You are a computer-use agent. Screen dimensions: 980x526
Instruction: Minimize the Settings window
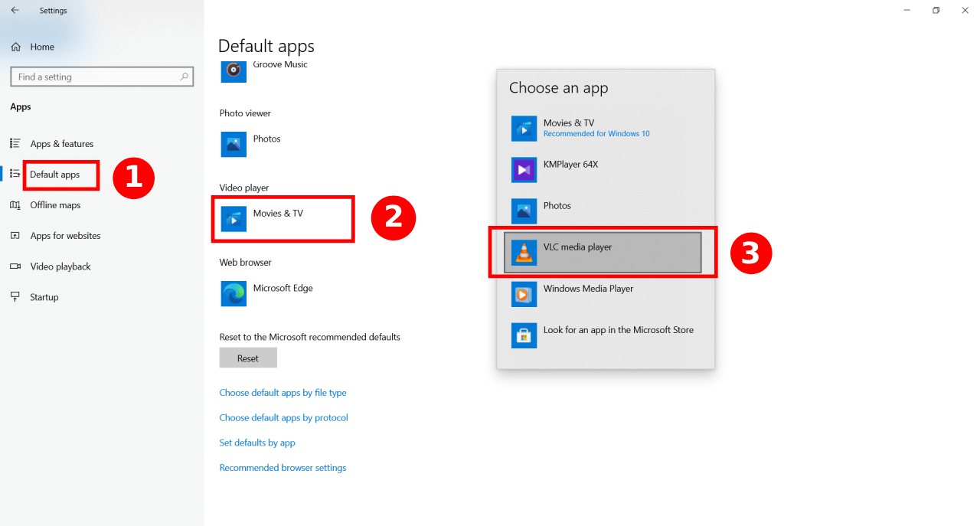[907, 10]
